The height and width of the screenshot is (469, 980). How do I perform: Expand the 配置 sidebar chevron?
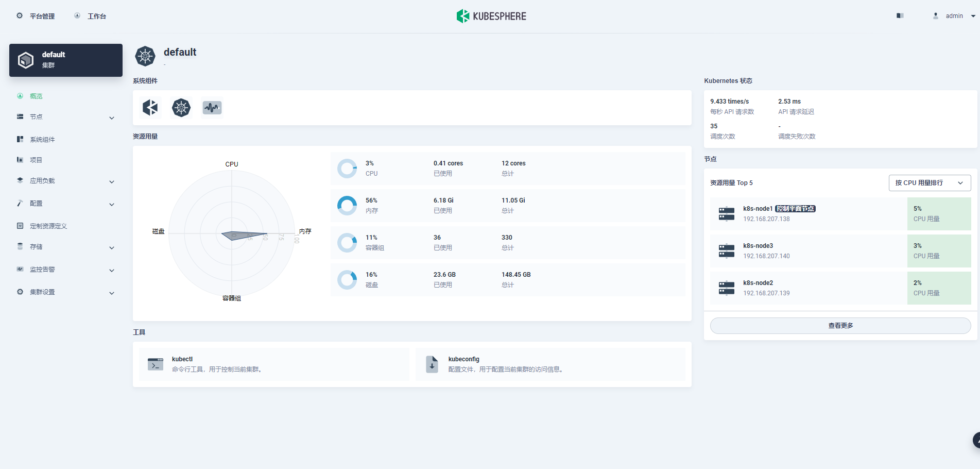tap(112, 205)
